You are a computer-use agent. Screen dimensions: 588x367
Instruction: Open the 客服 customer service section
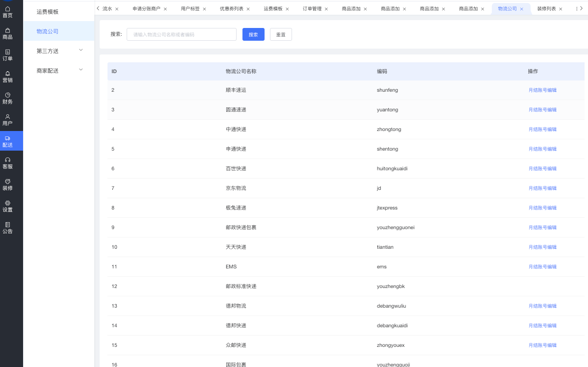pyautogui.click(x=7, y=163)
